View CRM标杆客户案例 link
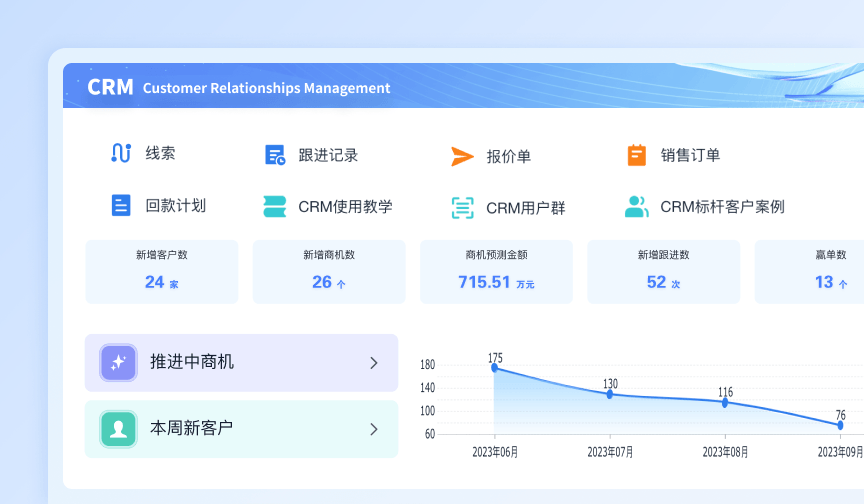The width and height of the screenshot is (864, 504). 722,207
